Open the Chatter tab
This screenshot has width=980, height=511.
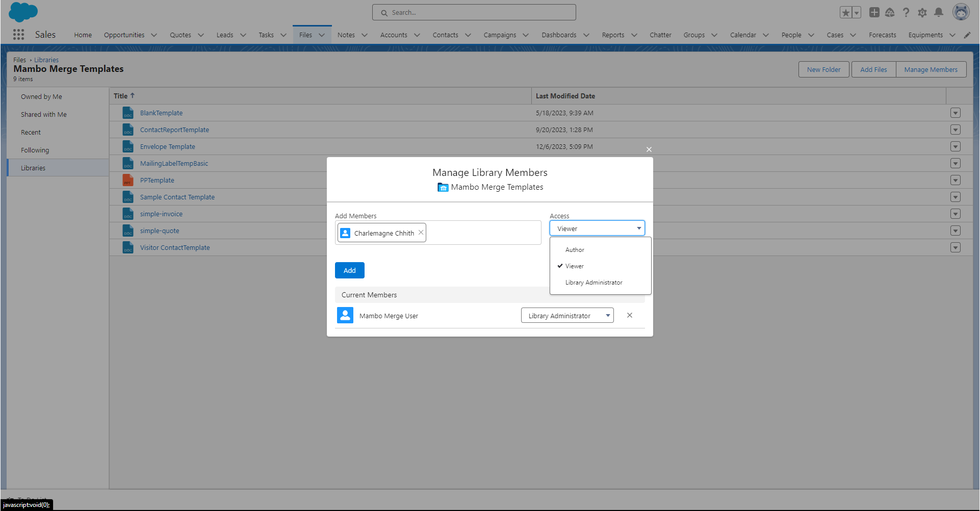click(x=660, y=35)
